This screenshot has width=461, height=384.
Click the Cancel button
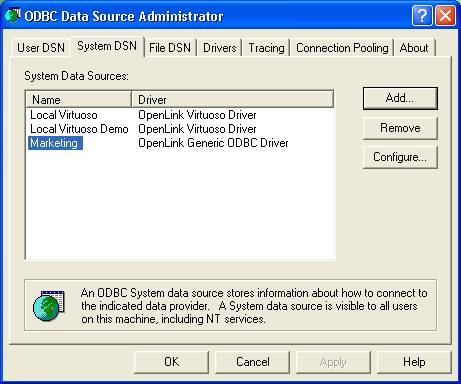click(253, 362)
